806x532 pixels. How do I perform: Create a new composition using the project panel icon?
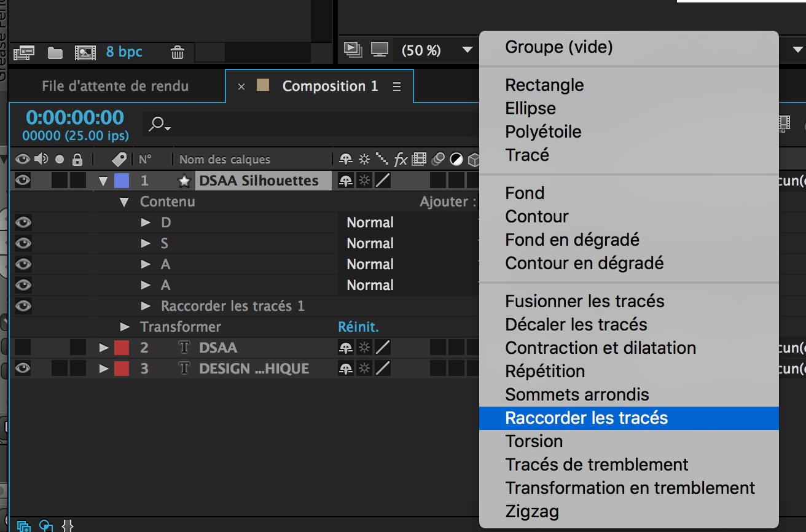click(x=85, y=53)
